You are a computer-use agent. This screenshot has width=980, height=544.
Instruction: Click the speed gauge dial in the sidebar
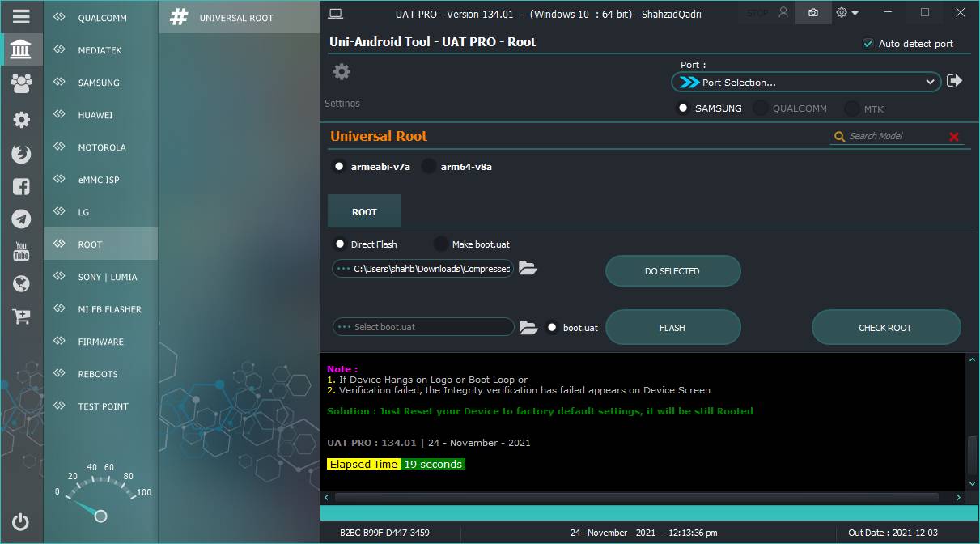coord(100,492)
